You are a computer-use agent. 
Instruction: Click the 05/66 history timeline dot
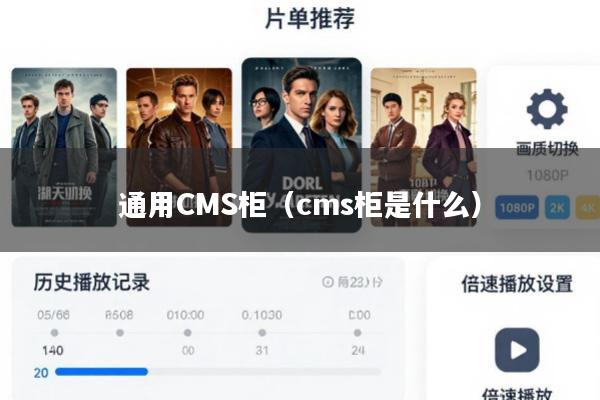coord(54,333)
